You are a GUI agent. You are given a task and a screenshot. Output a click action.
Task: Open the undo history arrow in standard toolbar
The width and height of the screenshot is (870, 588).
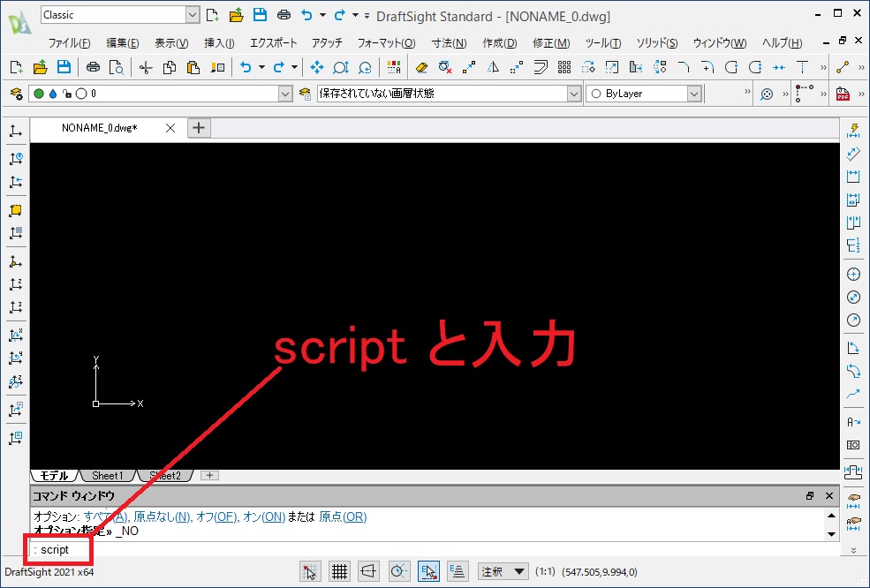[262, 68]
